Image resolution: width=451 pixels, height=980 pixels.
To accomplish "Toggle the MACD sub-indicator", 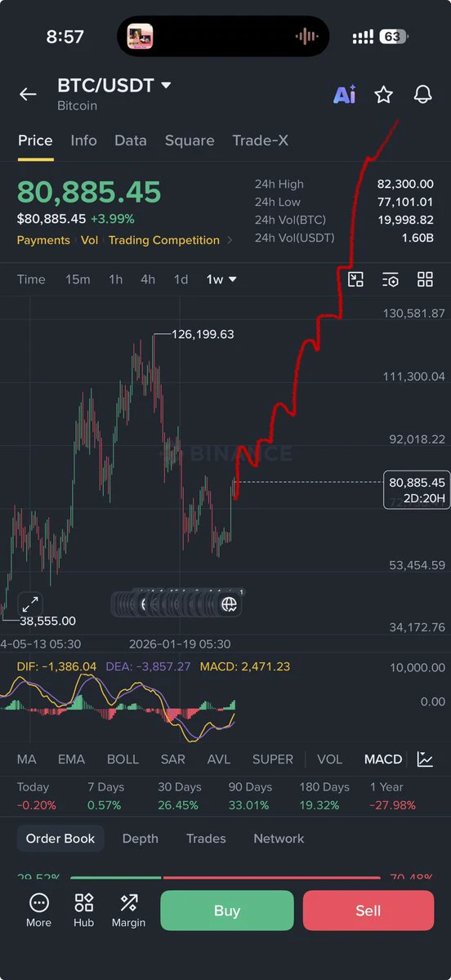I will click(x=383, y=759).
